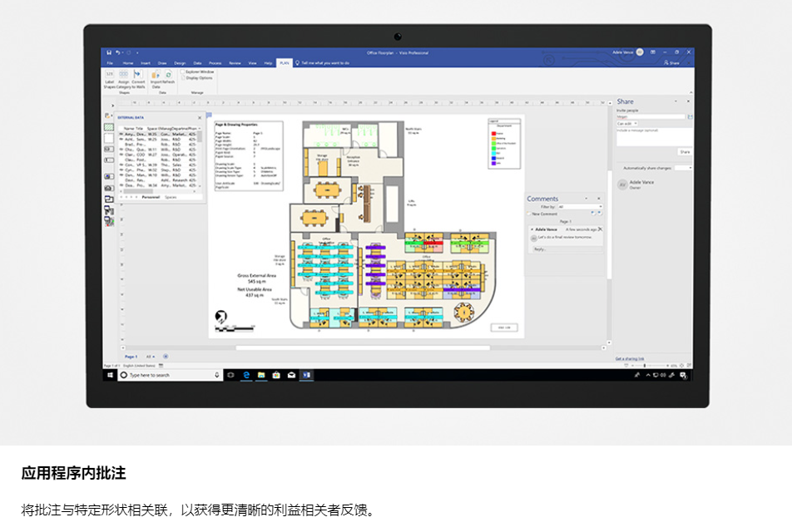Viewport: 792px width, 532px height.
Task: Delete Adele Vance's comment with X icon
Action: pos(600,229)
